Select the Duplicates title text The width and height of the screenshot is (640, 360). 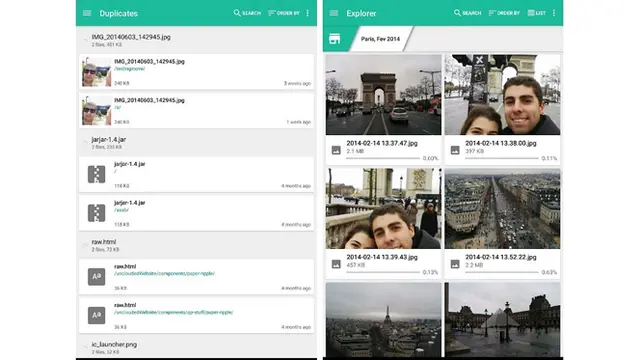click(x=118, y=13)
